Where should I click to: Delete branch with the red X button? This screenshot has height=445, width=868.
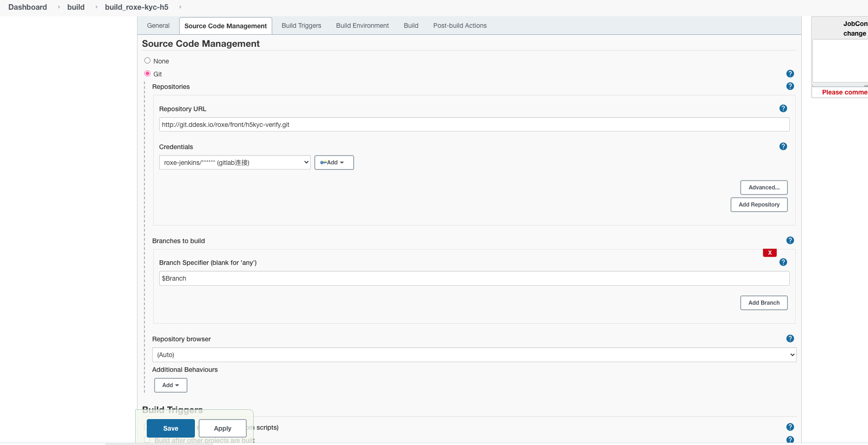770,253
